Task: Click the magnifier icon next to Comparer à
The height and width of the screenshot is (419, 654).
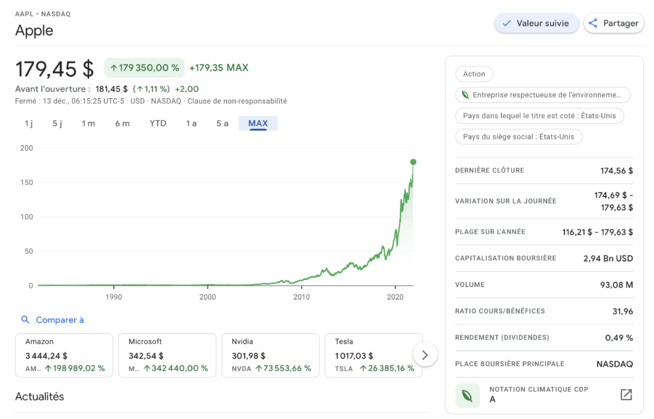Action: point(25,320)
